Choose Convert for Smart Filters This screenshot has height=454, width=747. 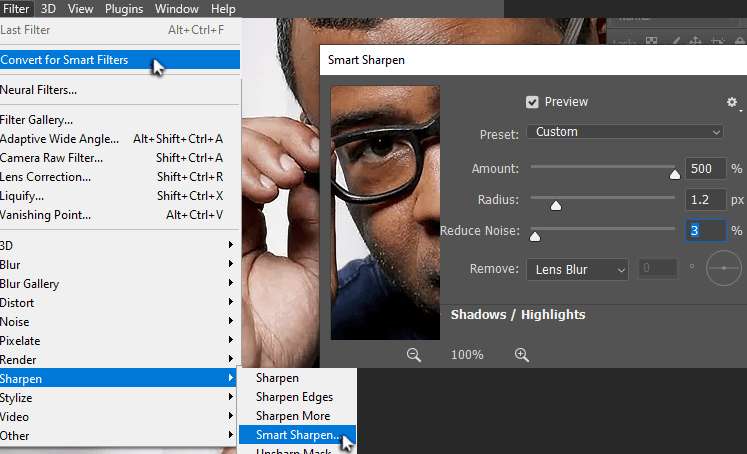click(x=65, y=60)
